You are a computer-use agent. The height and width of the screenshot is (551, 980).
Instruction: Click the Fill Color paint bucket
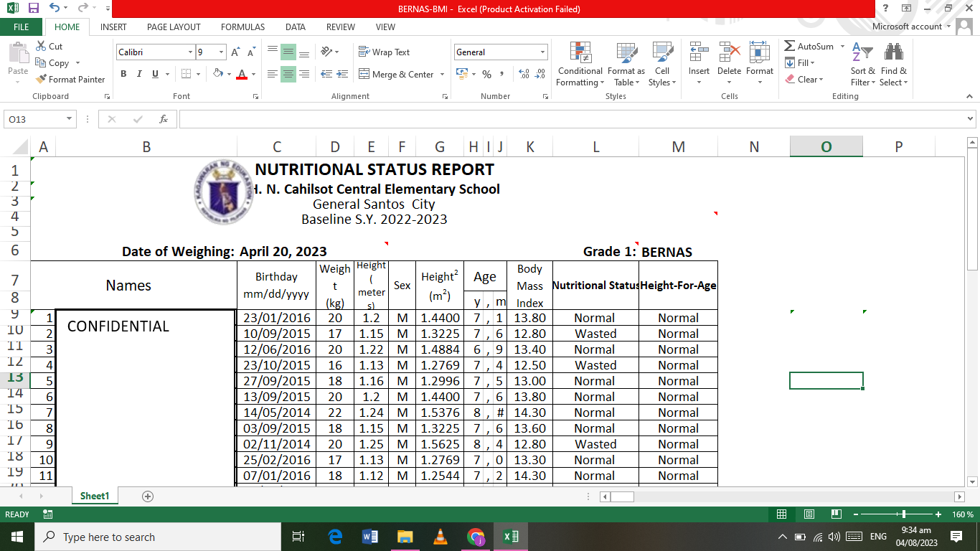(217, 74)
